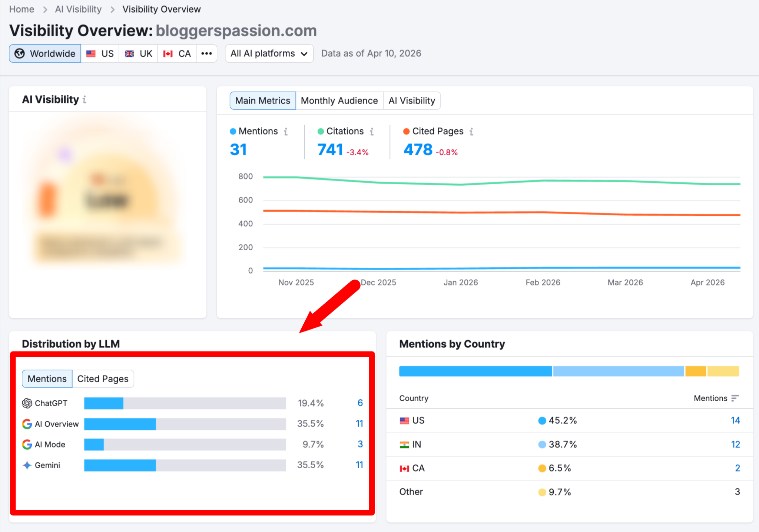This screenshot has height=532, width=759.
Task: Select the Worldwide region filter
Action: point(45,53)
